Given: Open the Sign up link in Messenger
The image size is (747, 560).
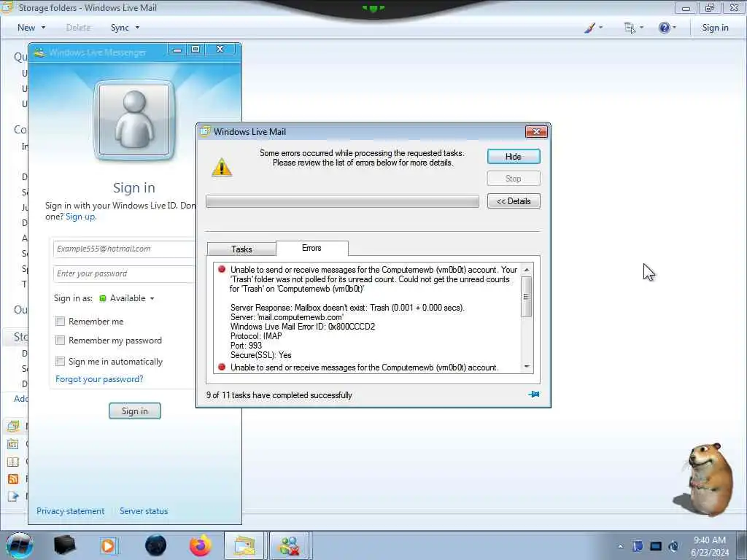Looking at the screenshot, I should (x=80, y=217).
